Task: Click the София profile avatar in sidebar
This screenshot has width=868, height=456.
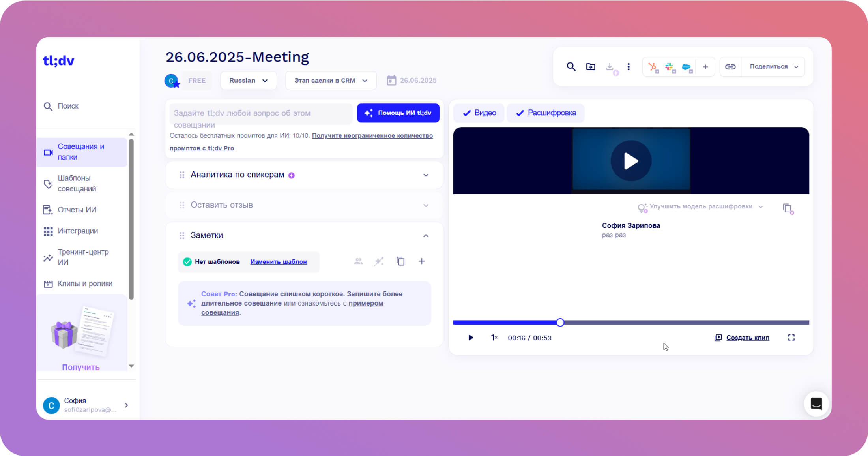Action: click(51, 405)
